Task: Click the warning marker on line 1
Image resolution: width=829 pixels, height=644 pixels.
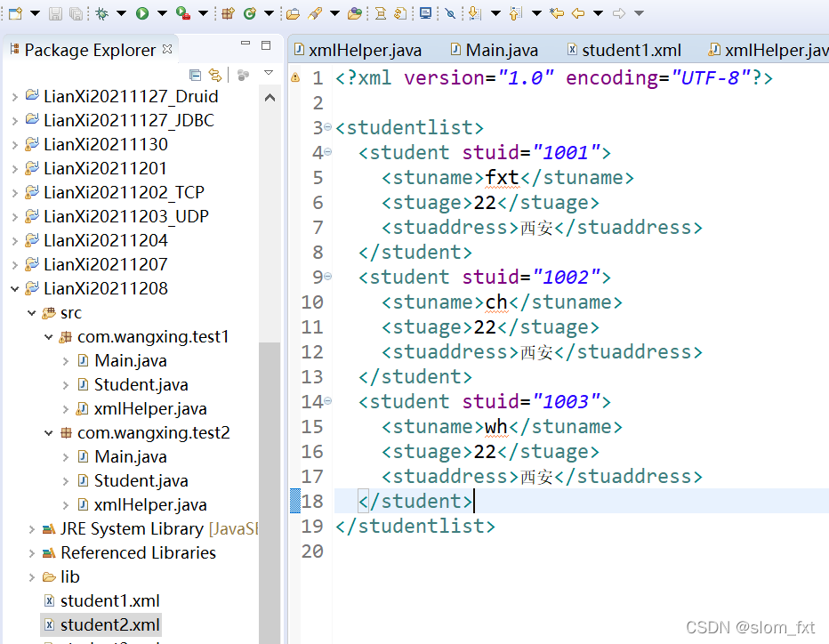Action: point(295,78)
